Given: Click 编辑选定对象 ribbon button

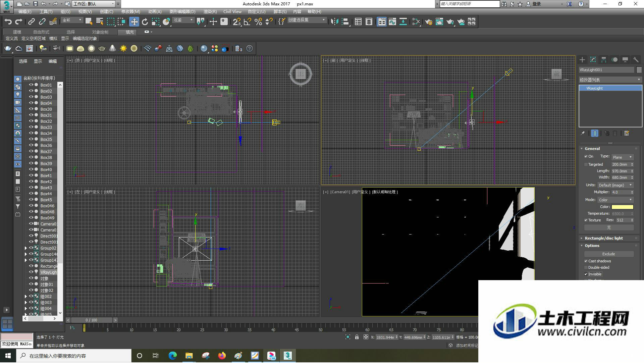Looking at the screenshot, I should point(85,39).
